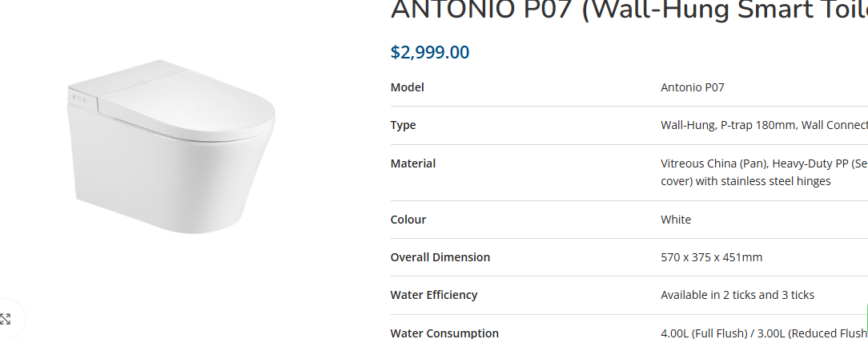The image size is (868, 339).
Task: Click the Vitreous China (Pan) material text
Action: pos(714,163)
